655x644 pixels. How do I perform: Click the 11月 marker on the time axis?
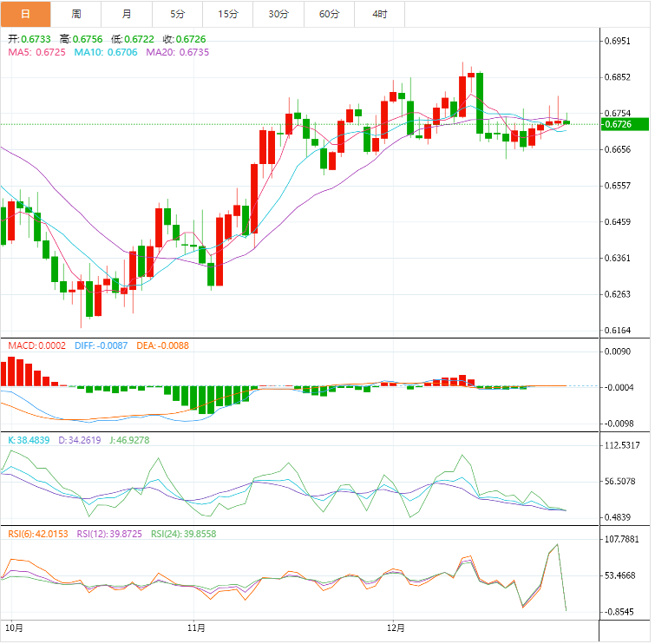click(197, 626)
